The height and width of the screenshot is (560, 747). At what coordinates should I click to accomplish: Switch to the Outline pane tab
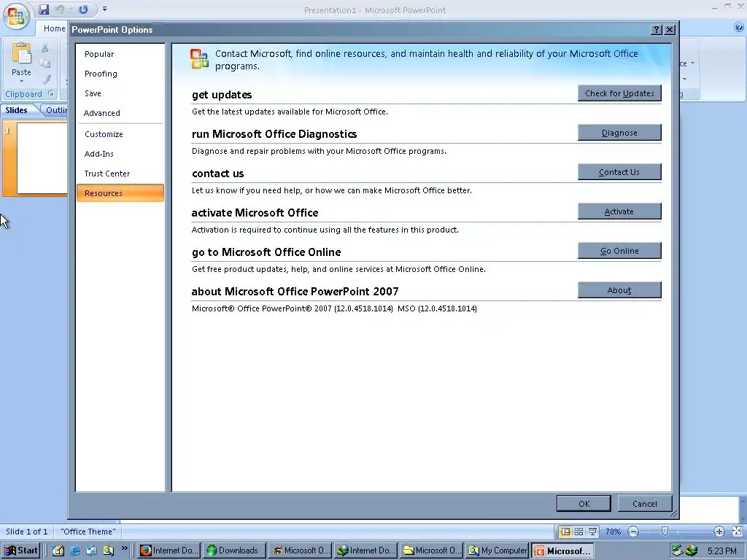[55, 110]
